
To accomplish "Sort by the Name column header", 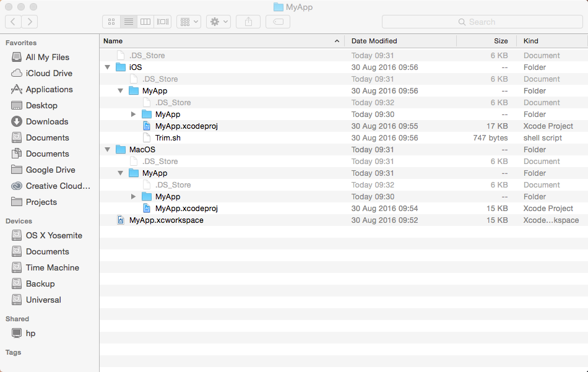I will pyautogui.click(x=222, y=41).
